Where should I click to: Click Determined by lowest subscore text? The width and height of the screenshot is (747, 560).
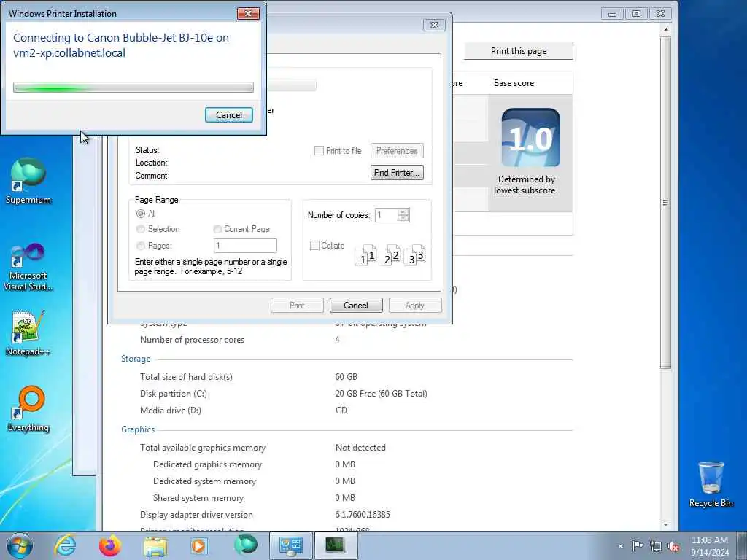525,184
